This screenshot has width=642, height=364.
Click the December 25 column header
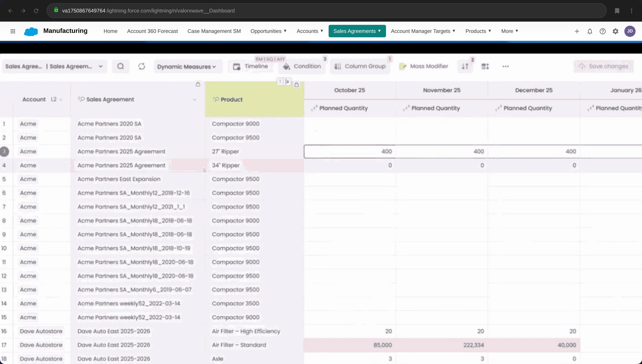(x=534, y=90)
